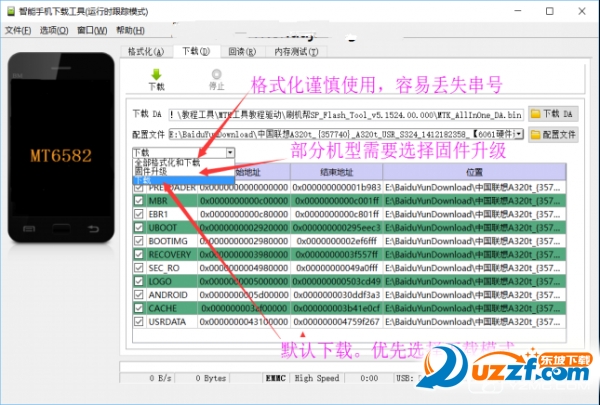Click the EMMC status bar entry

tap(276, 378)
